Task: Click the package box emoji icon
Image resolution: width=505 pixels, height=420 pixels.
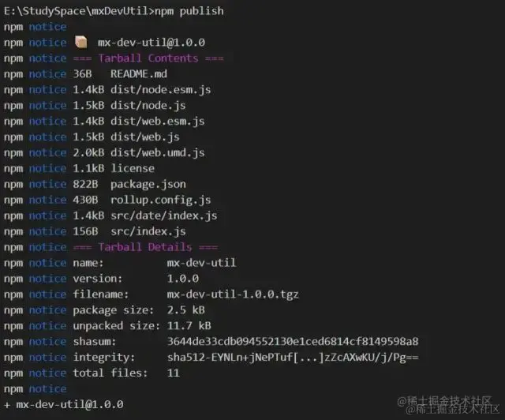Action: 80,42
